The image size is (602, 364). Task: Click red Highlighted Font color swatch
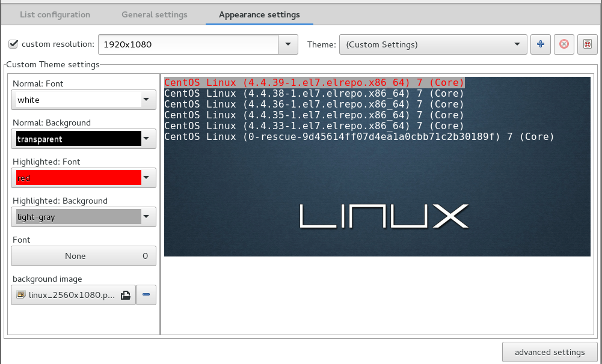coord(79,178)
